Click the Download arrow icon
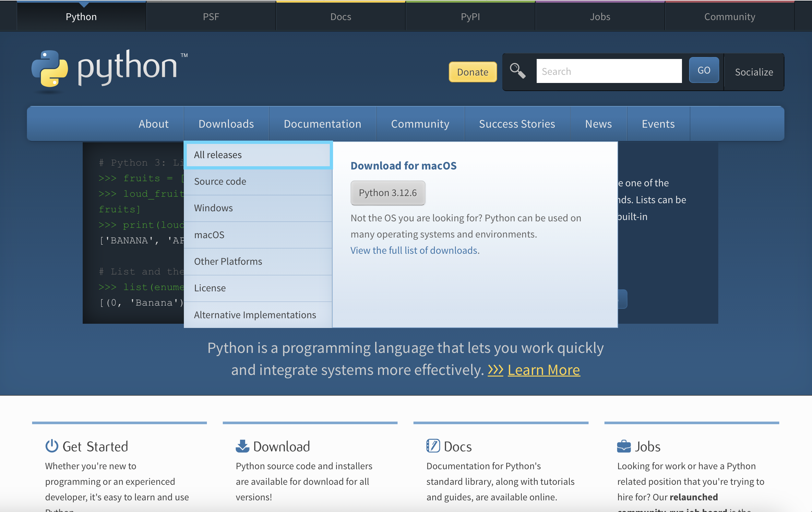 242,446
